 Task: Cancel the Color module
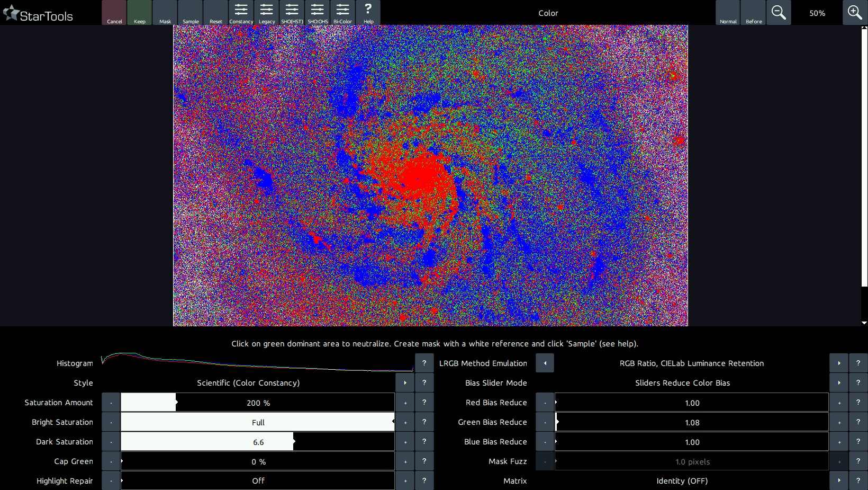(114, 13)
